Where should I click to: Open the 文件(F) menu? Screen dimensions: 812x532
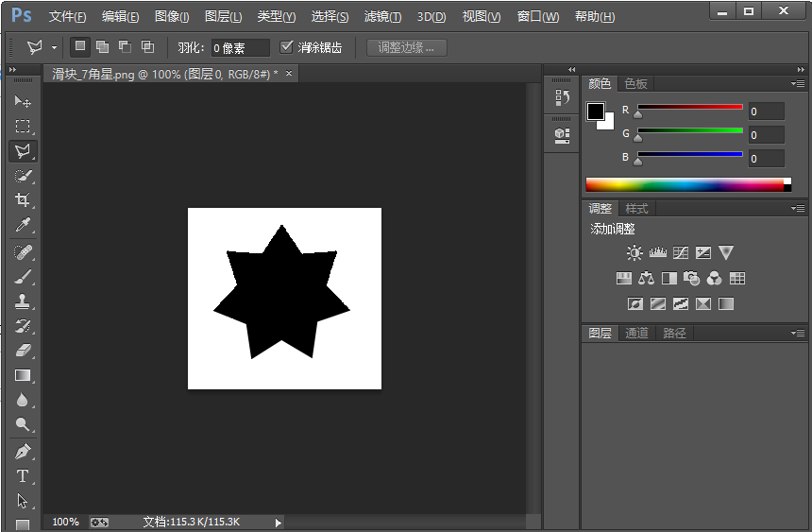coord(67,17)
